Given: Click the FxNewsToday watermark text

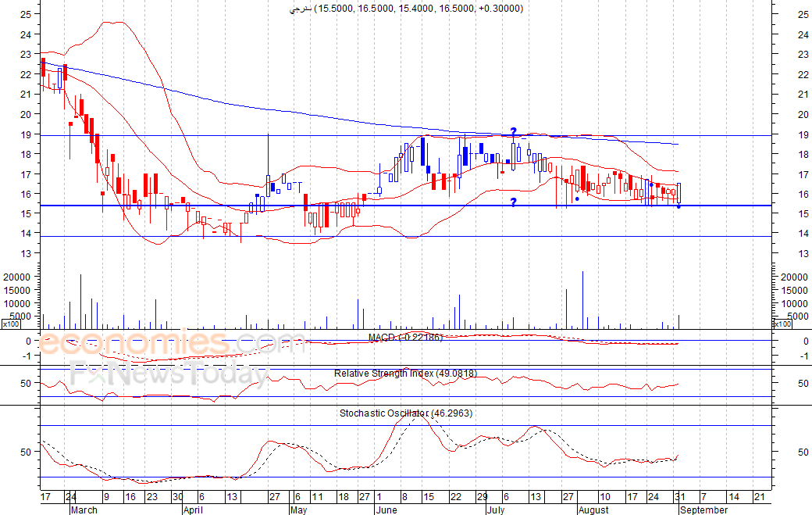Looking at the screenshot, I should coord(169,375).
